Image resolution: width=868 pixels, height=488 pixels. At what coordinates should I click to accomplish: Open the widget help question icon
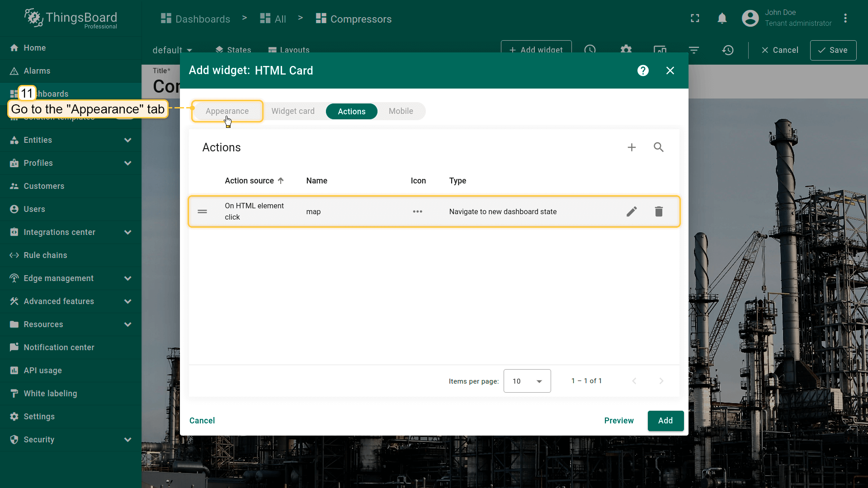tap(643, 70)
